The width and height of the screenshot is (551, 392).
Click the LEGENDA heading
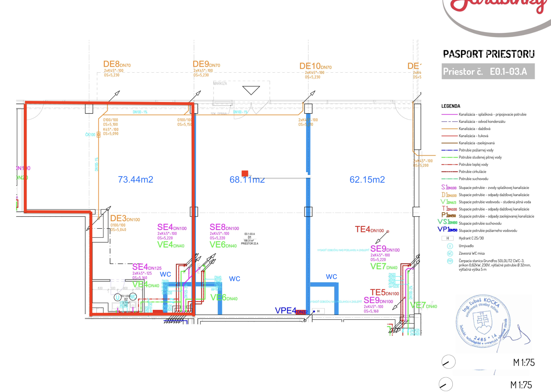click(451, 106)
